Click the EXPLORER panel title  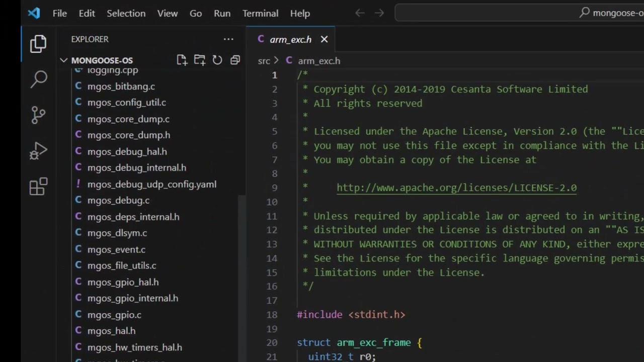click(x=90, y=39)
